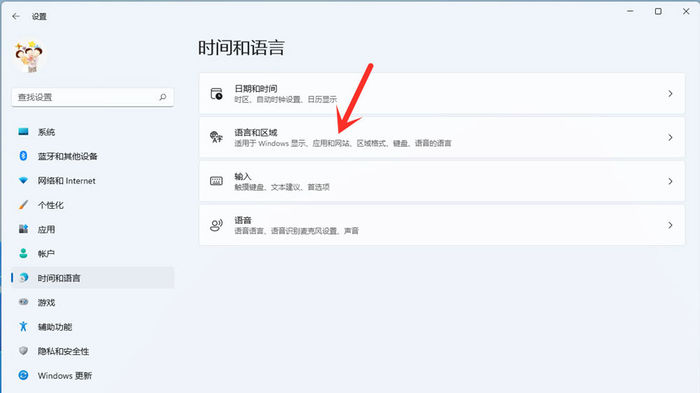
Task: Maximize the Settings window
Action: point(658,11)
